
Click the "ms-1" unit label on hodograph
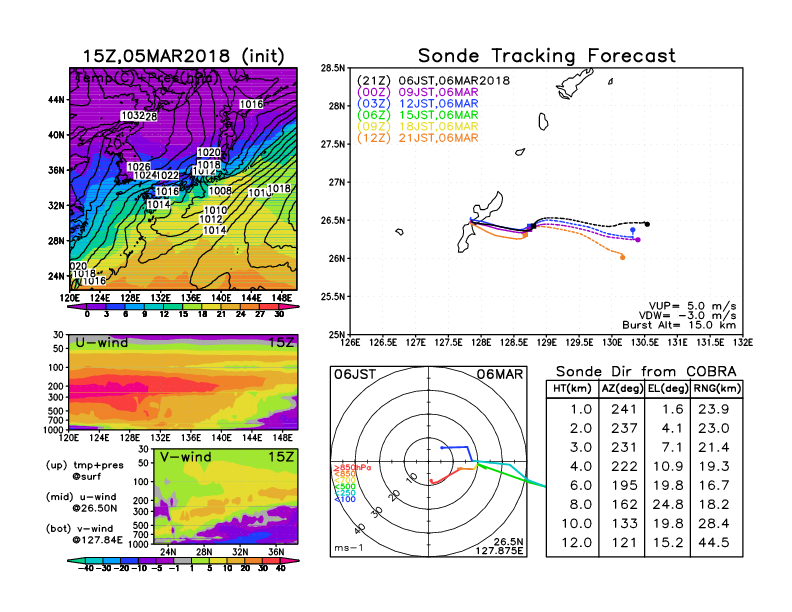(349, 548)
